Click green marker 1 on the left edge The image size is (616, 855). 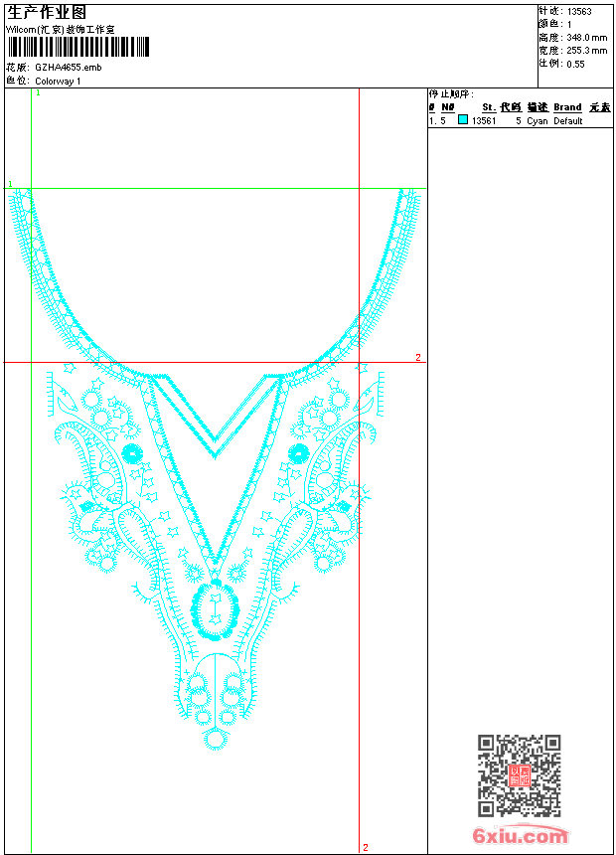[x=10, y=184]
